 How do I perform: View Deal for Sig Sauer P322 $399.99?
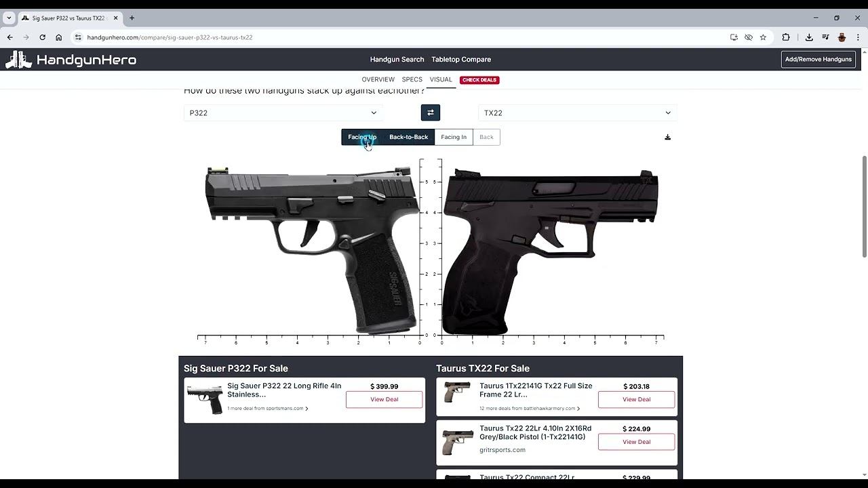coord(384,399)
